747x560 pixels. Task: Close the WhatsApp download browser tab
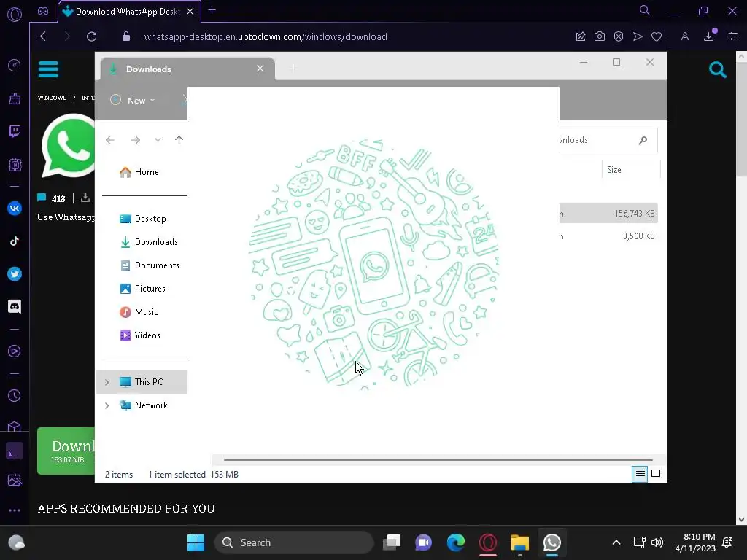(x=190, y=12)
